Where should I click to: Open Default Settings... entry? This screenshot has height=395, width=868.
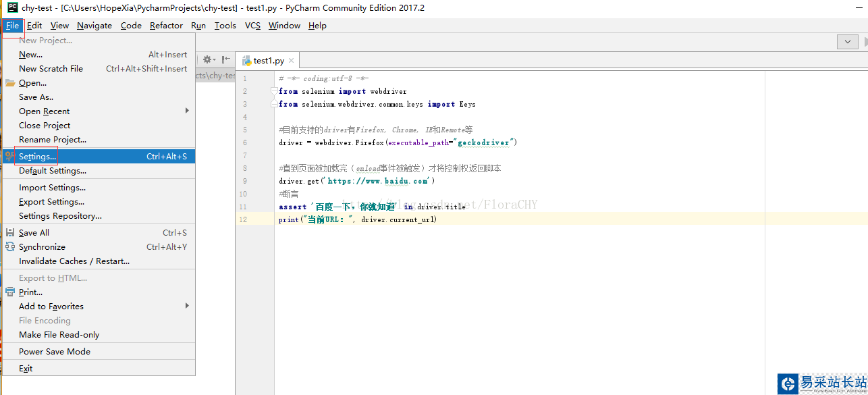pyautogui.click(x=99, y=171)
